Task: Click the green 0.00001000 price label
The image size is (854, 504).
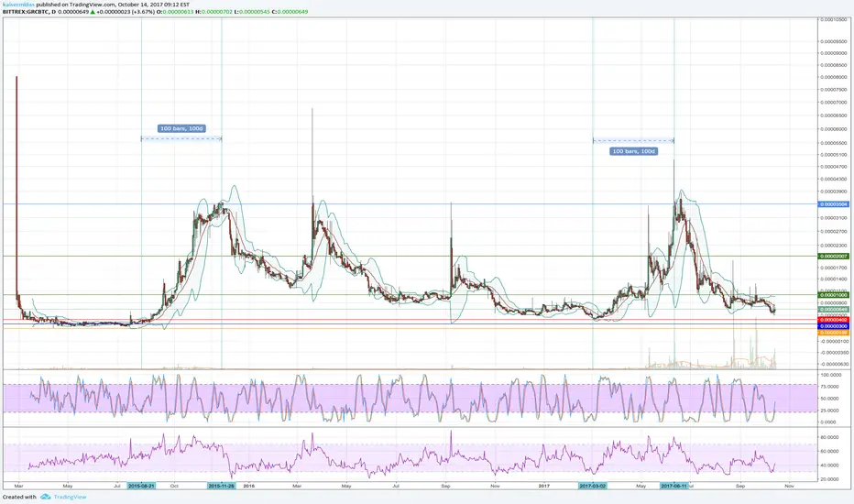Action: point(834,295)
